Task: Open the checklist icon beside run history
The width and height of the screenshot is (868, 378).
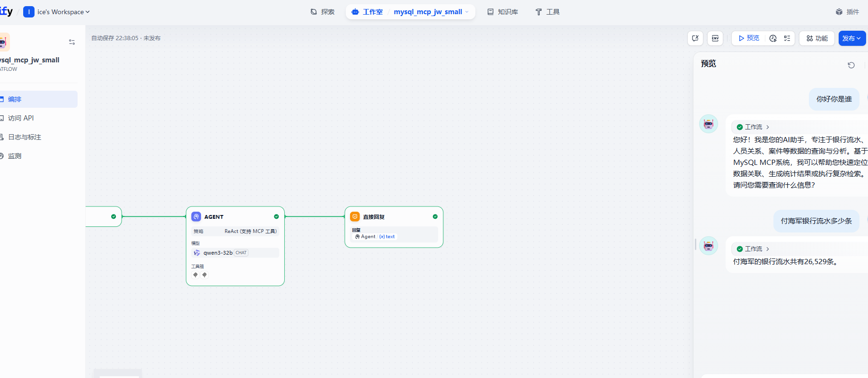Action: (x=787, y=38)
